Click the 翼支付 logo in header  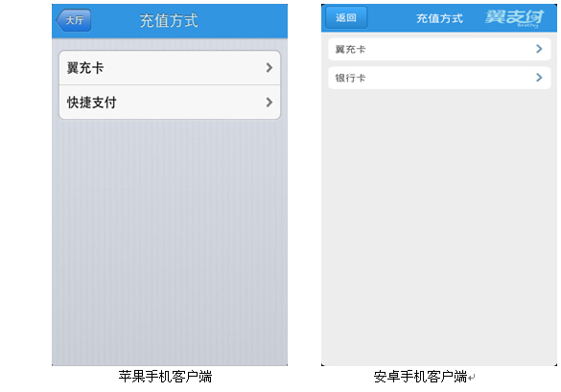514,17
